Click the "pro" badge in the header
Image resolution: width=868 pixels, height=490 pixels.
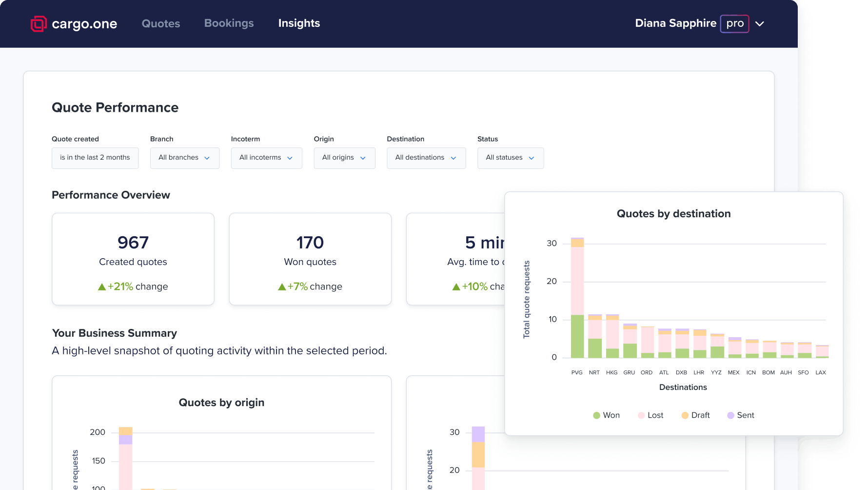pos(734,23)
